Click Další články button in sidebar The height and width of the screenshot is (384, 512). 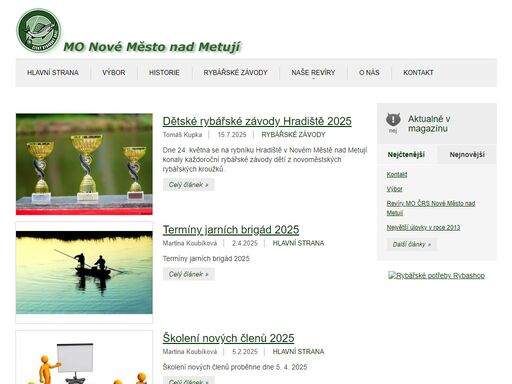pyautogui.click(x=412, y=244)
